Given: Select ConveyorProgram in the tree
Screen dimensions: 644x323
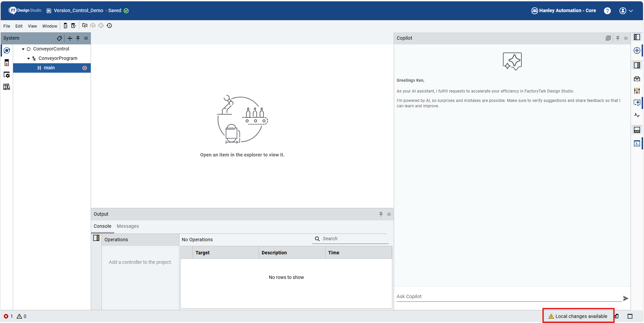Looking at the screenshot, I should tap(58, 58).
